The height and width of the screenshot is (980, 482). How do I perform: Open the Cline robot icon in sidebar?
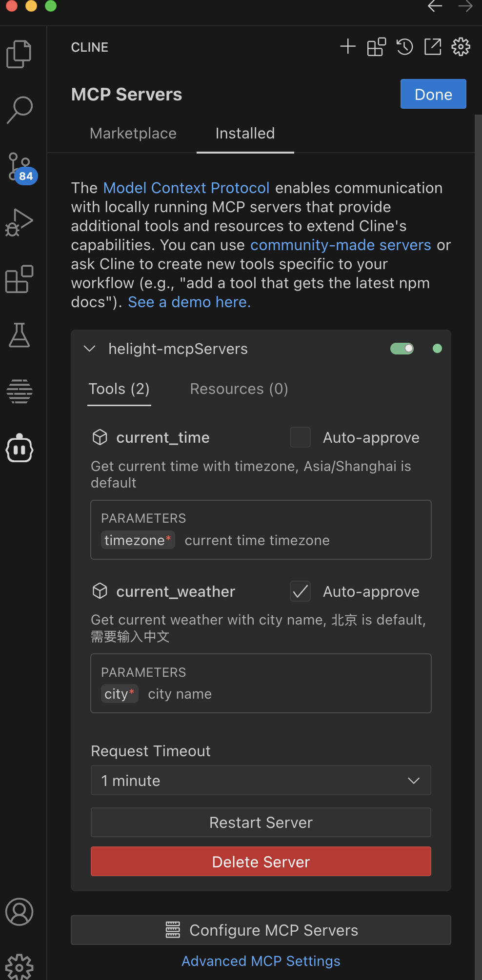19,448
